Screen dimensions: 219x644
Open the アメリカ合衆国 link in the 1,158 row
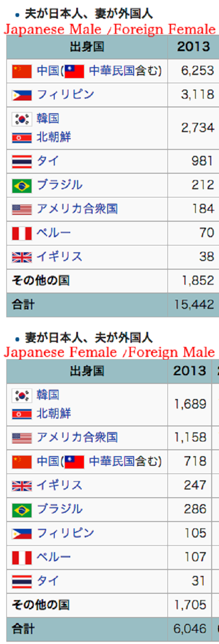77,437
